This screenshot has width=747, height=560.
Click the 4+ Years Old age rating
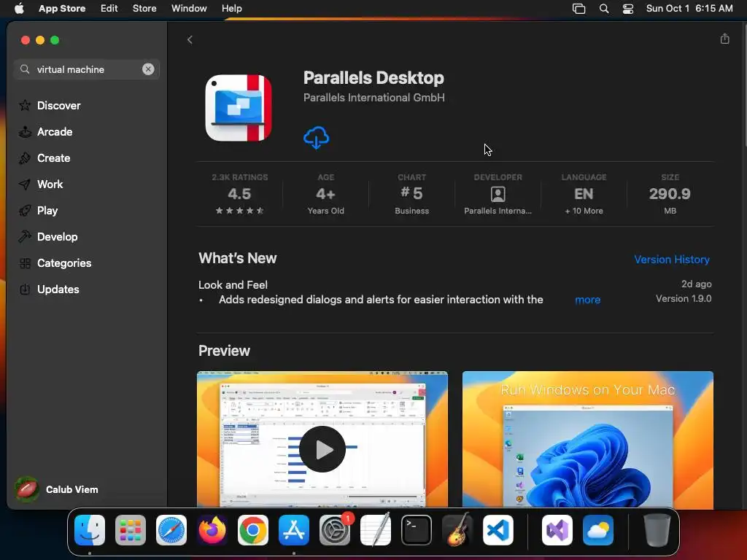point(325,195)
